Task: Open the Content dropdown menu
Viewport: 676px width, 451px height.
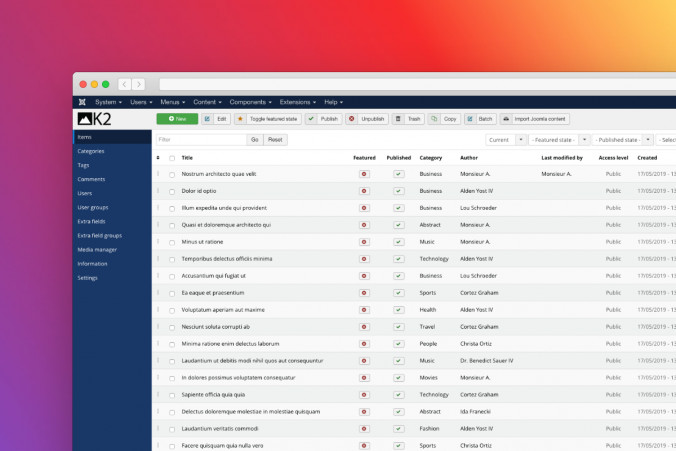Action: pos(207,102)
